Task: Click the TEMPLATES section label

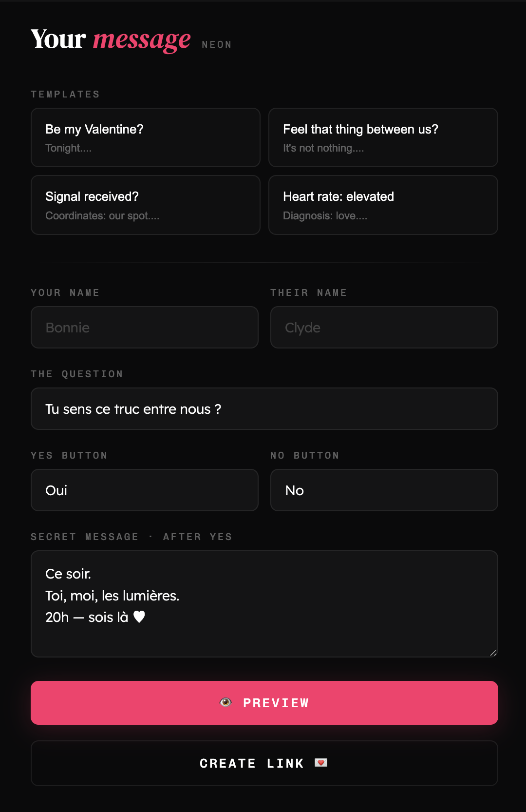Action: 65,94
